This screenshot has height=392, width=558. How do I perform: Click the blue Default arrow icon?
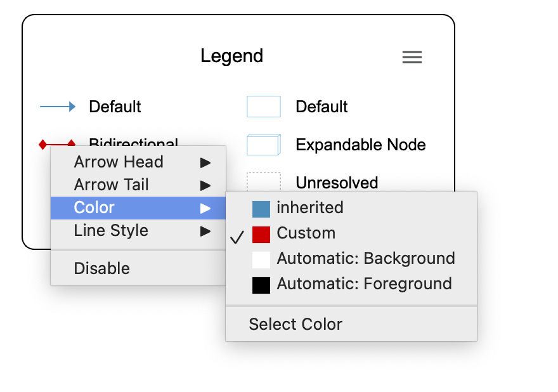58,107
